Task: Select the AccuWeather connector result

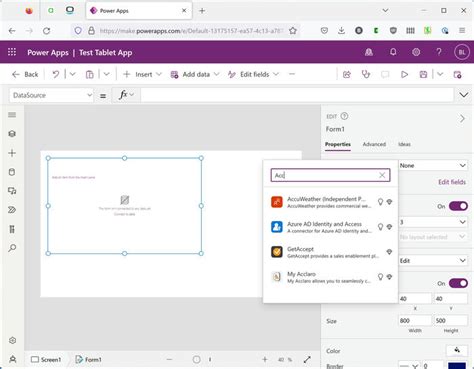Action: pos(331,202)
